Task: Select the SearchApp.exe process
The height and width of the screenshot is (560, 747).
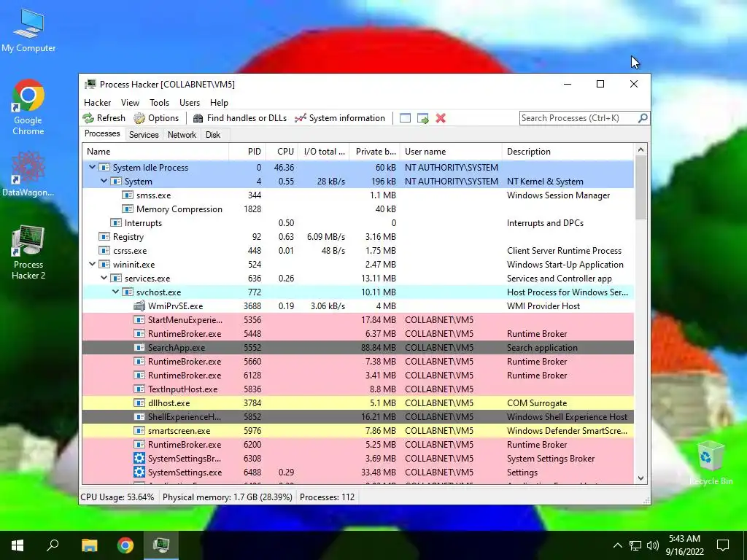Action: 358,348
